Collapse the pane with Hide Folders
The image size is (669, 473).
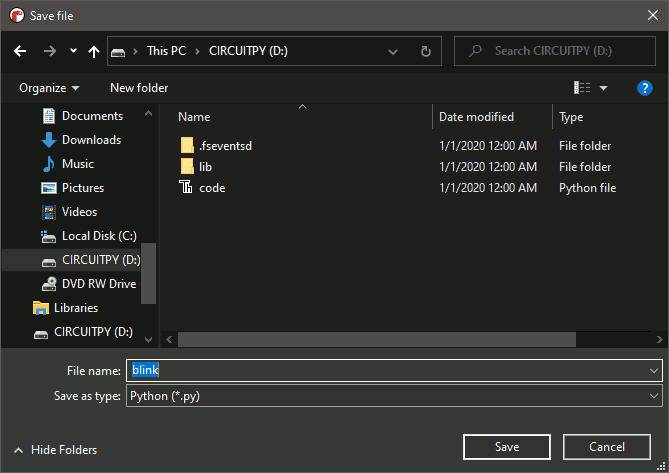point(55,450)
